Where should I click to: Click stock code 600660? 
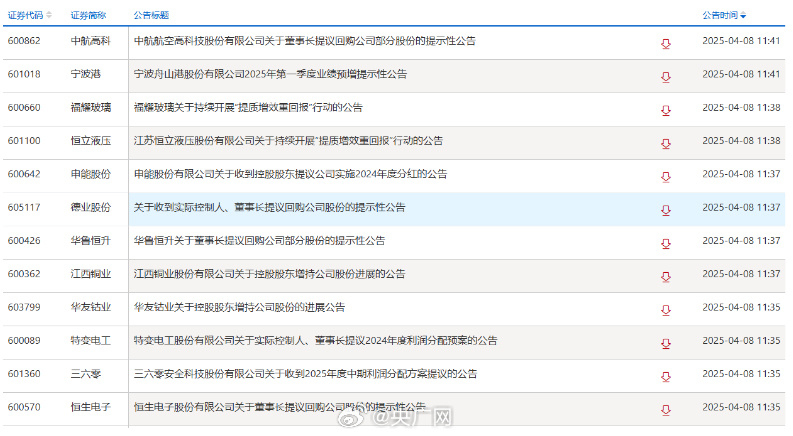click(24, 107)
